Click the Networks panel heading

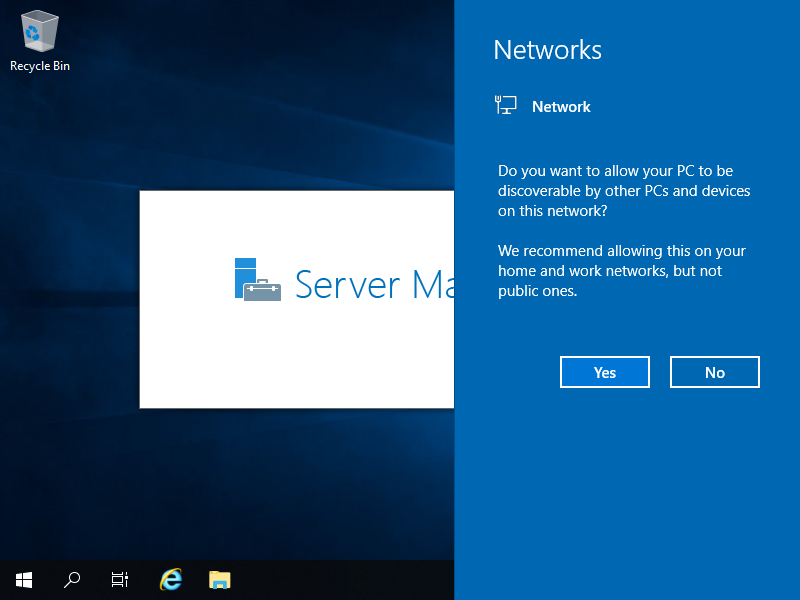tap(547, 50)
